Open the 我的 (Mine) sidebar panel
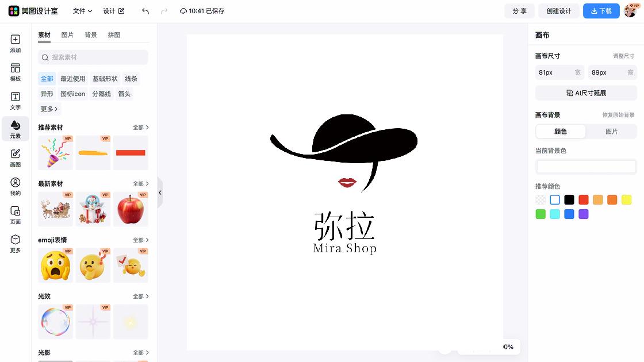This screenshot has height=362, width=644. 15,186
